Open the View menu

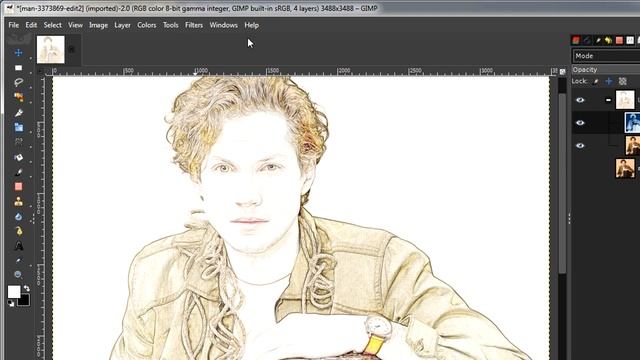76,25
